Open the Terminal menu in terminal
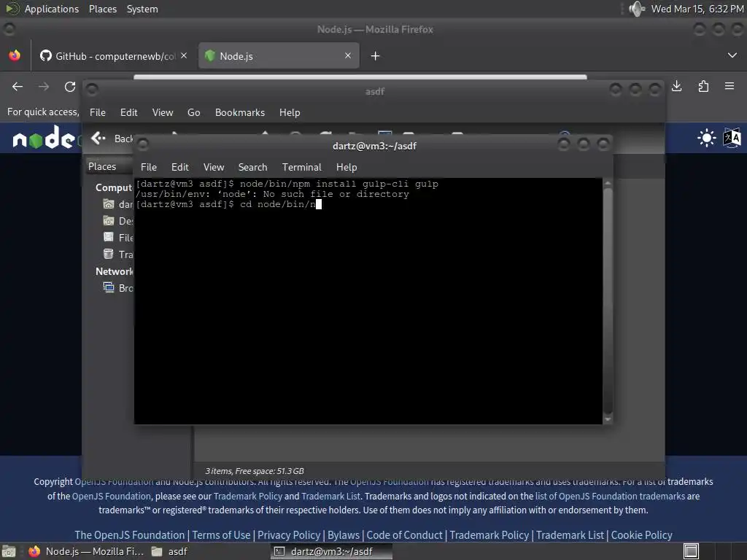The image size is (747, 560). tap(301, 167)
